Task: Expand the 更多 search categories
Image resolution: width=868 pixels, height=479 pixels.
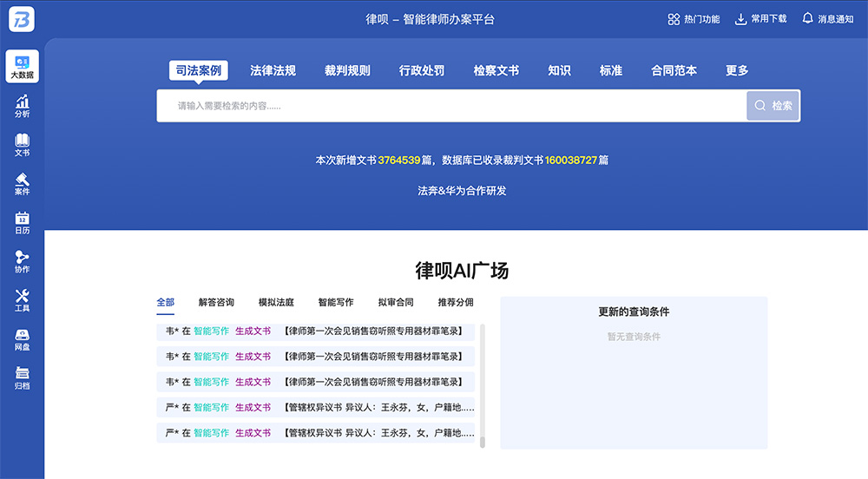Action: pos(737,70)
